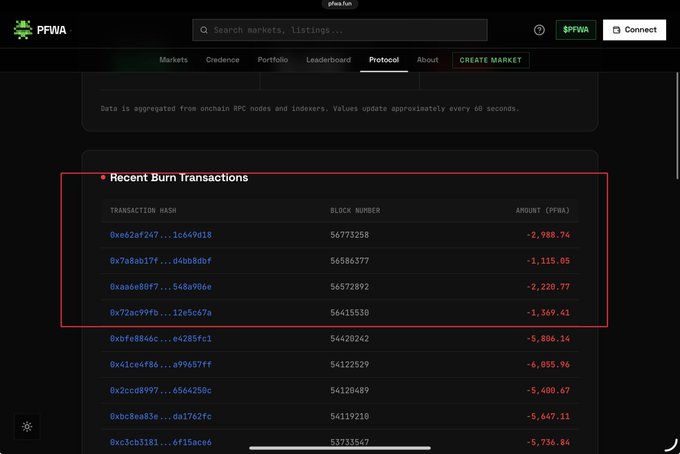Click burn amount -1,115.05
The image size is (680, 454).
[x=548, y=261]
